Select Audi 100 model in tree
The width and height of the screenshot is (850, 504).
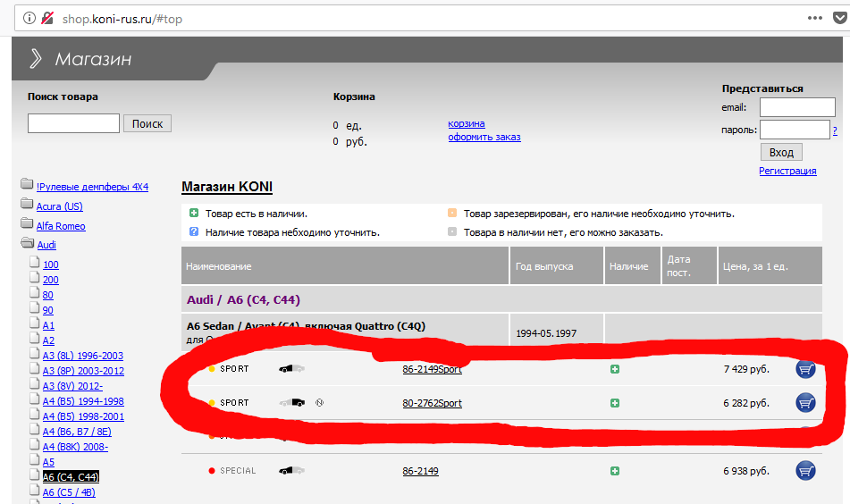coord(51,265)
